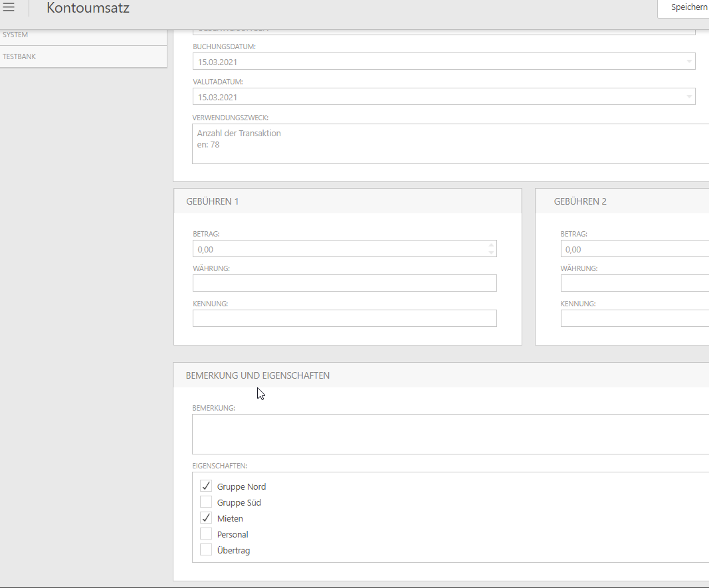The width and height of the screenshot is (709, 588).
Task: Uncheck the Gruppe Nord checkbox
Action: [206, 486]
